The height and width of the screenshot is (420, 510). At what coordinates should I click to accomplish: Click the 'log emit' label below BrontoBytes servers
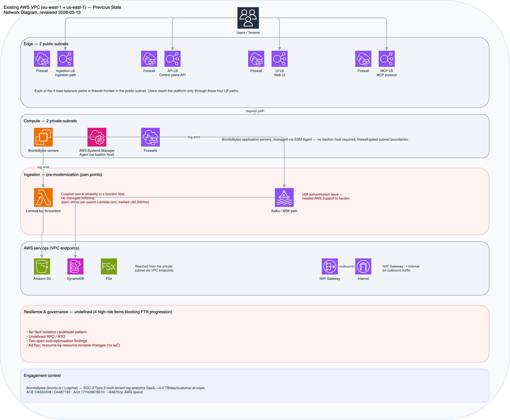[43, 167]
